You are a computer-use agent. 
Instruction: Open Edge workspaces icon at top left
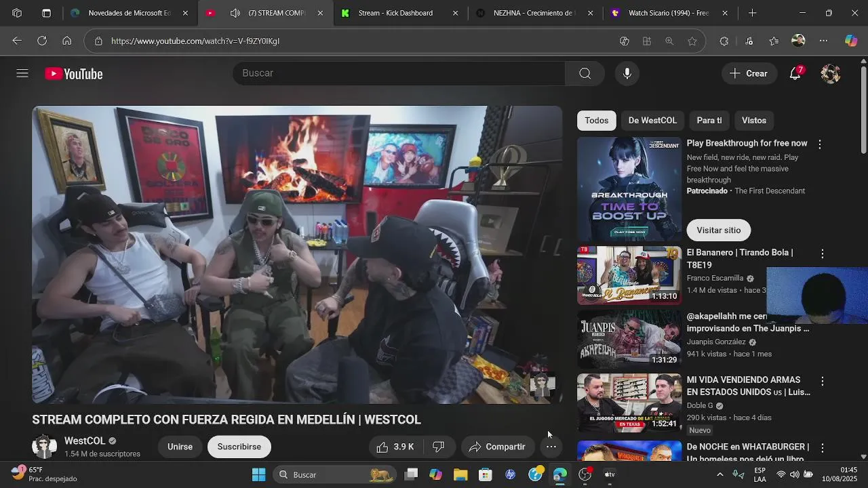point(17,13)
